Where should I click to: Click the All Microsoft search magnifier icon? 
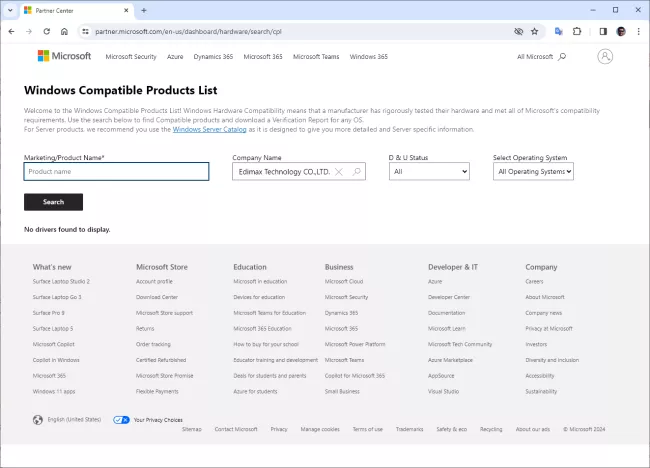[562, 57]
